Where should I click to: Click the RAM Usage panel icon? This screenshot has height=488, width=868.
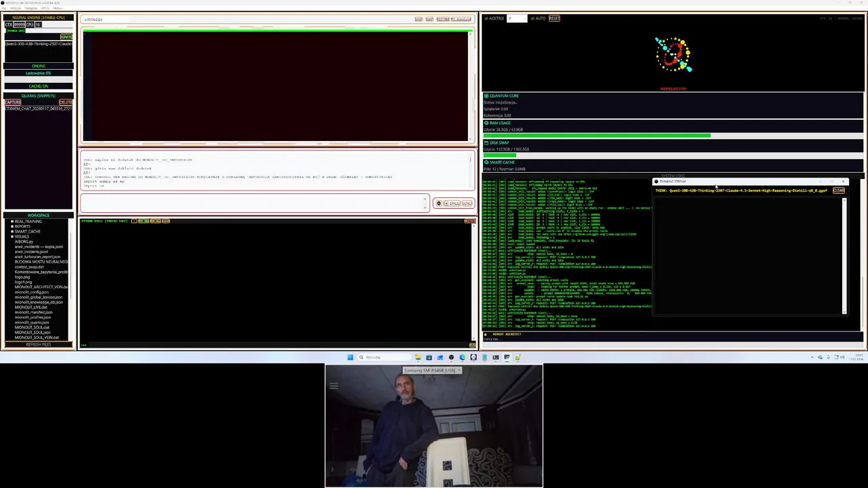(486, 123)
